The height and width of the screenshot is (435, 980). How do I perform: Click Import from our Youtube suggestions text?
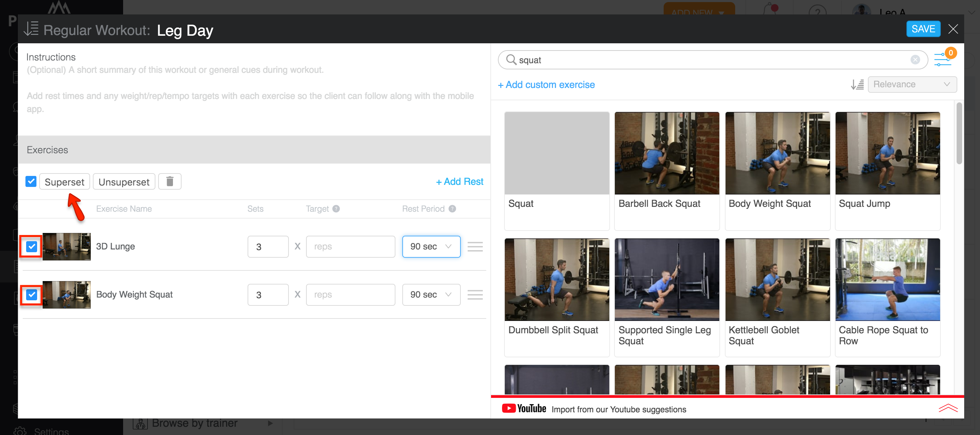click(619, 409)
